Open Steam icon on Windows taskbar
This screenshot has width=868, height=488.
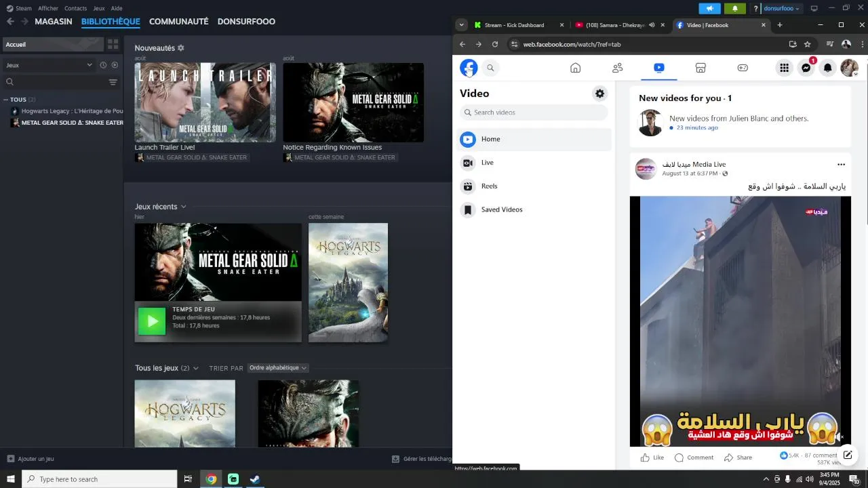click(254, 479)
